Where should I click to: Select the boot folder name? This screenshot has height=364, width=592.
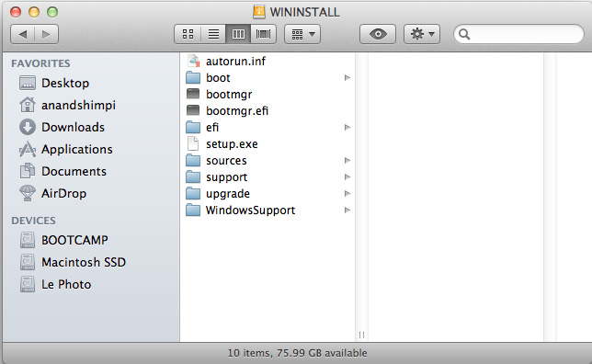[x=218, y=78]
